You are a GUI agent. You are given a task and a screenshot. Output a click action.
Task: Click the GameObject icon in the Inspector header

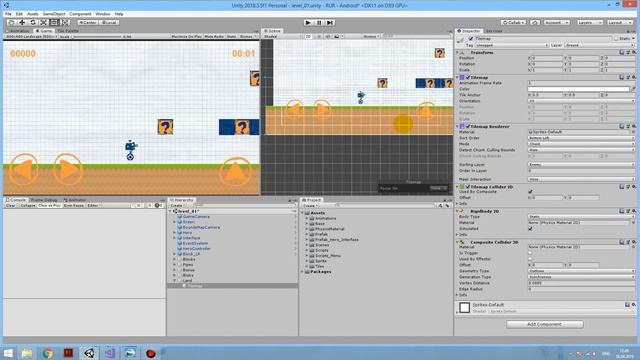coord(461,39)
